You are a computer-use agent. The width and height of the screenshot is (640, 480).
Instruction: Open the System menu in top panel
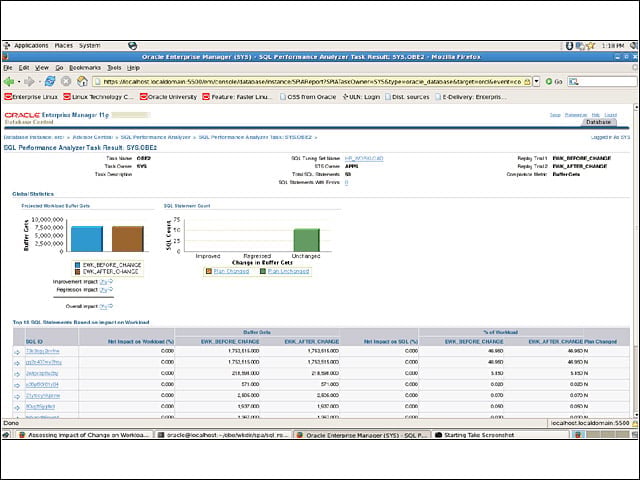point(90,46)
